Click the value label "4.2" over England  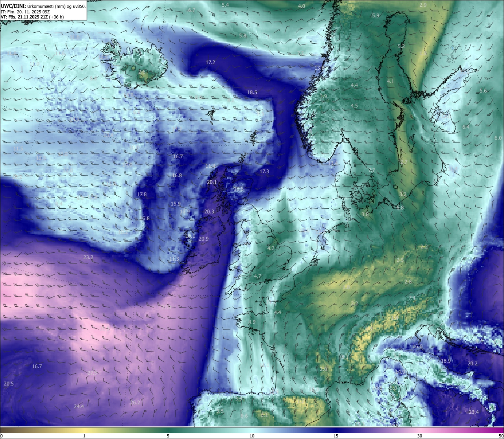pyautogui.click(x=271, y=248)
